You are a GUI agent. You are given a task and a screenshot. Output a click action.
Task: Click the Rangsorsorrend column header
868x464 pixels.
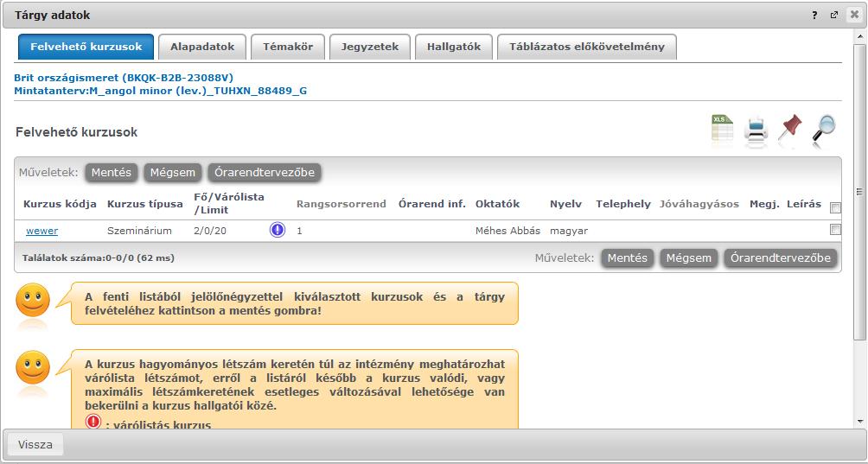341,204
